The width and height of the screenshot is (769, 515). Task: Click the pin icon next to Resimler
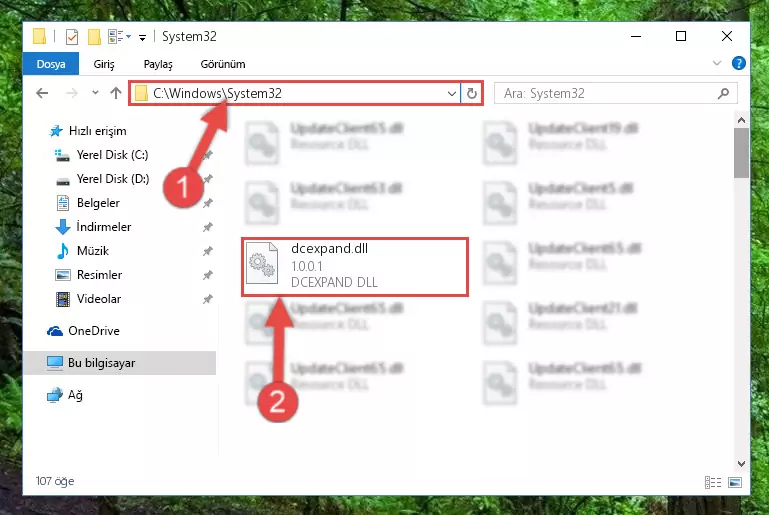click(x=208, y=275)
